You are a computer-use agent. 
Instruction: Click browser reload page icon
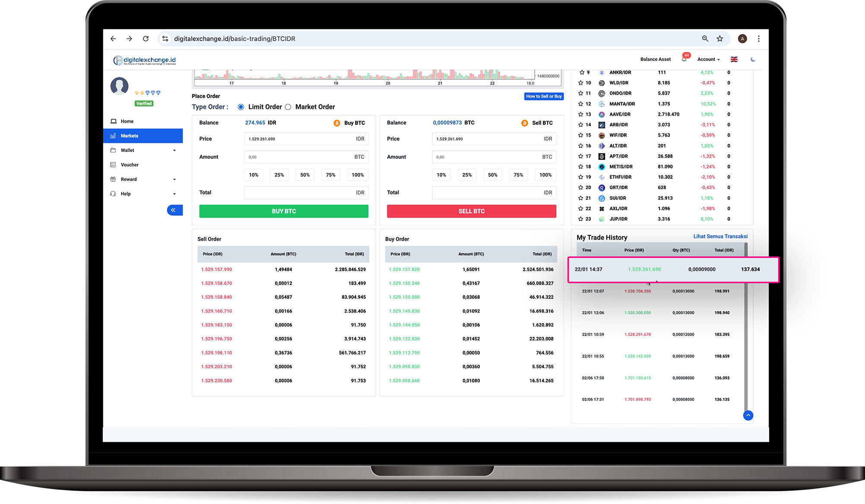pos(146,39)
